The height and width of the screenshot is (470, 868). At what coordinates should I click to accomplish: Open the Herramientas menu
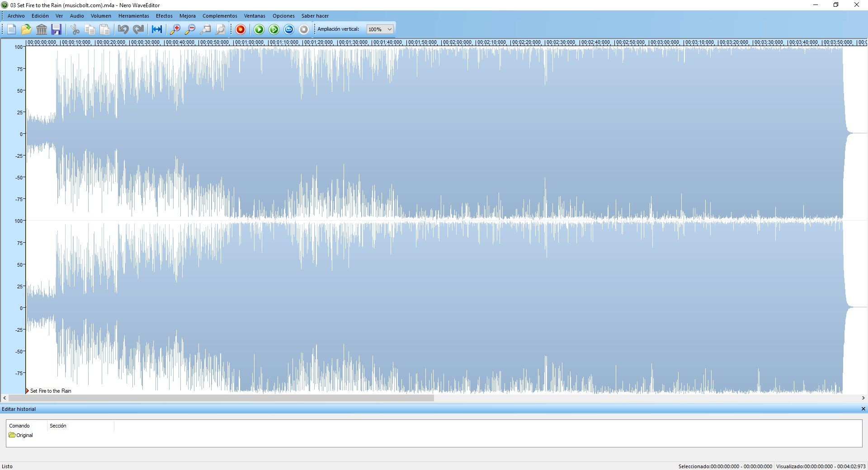point(134,16)
